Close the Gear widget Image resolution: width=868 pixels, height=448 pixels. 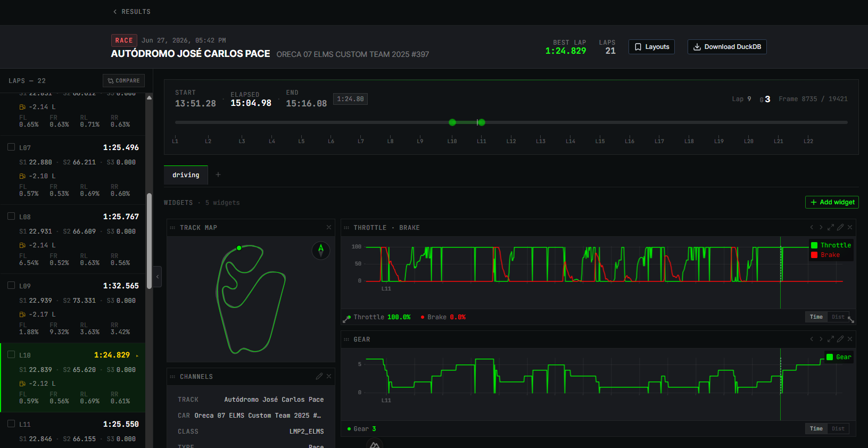[850, 339]
